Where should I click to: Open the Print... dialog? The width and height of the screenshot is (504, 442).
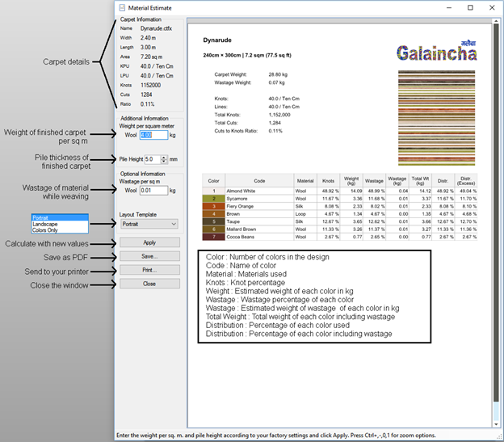[x=149, y=270]
